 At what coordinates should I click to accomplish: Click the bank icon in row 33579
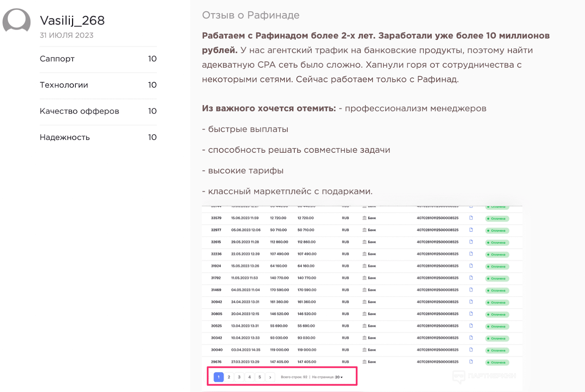click(364, 218)
